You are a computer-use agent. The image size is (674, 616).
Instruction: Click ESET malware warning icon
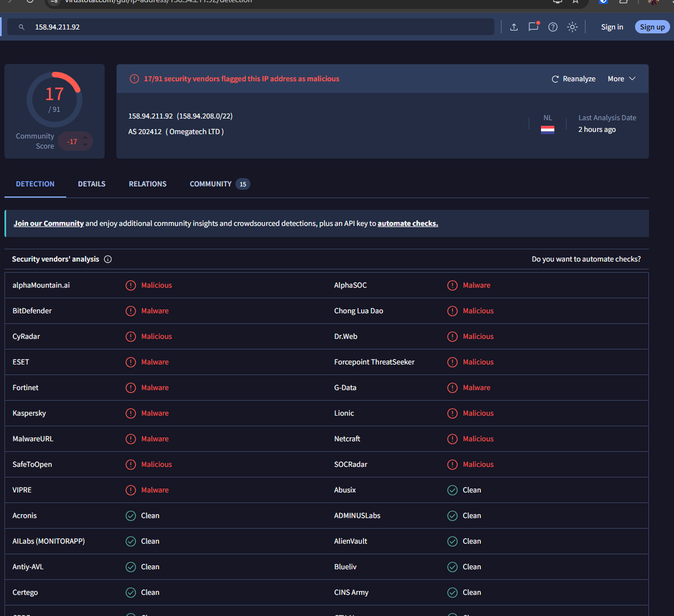point(131,362)
